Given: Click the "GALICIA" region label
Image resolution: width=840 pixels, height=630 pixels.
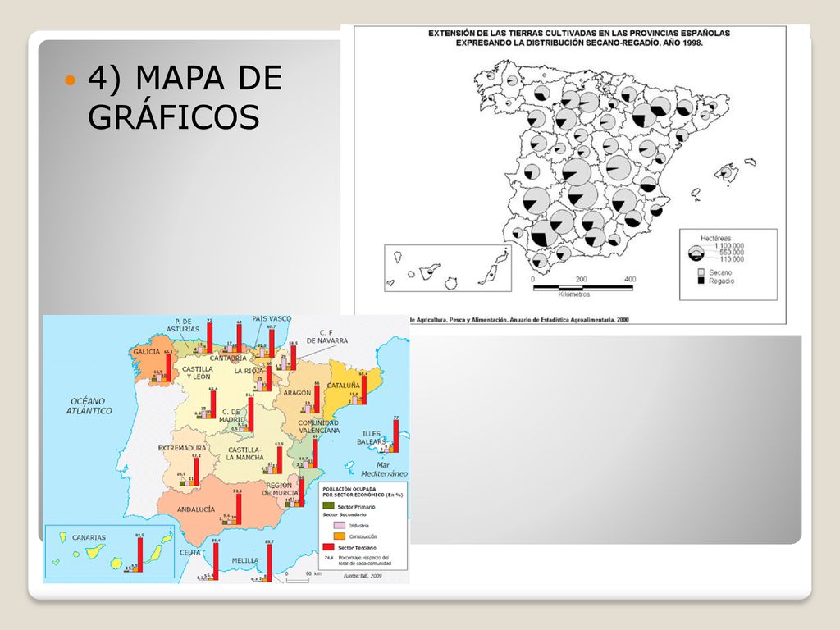Looking at the screenshot, I should (x=146, y=351).
